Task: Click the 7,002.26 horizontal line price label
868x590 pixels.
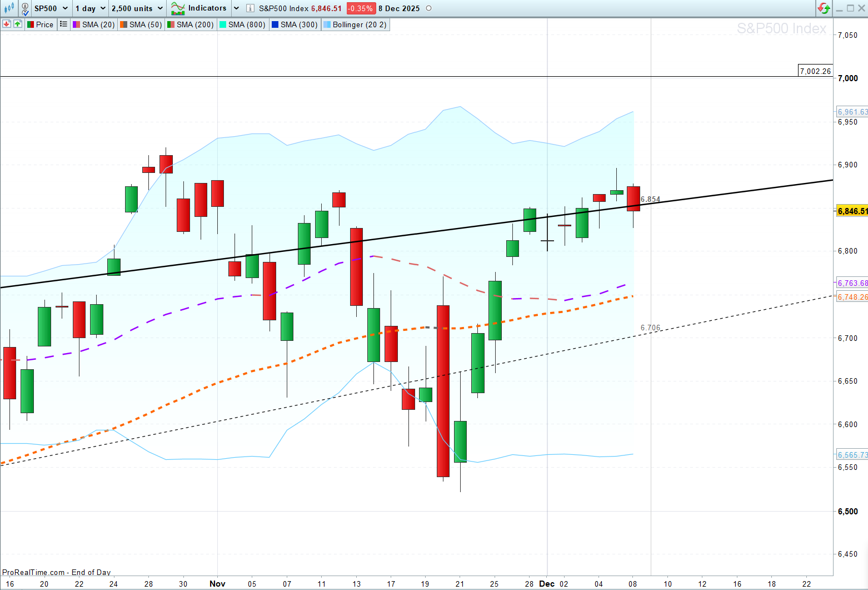Action: click(815, 71)
